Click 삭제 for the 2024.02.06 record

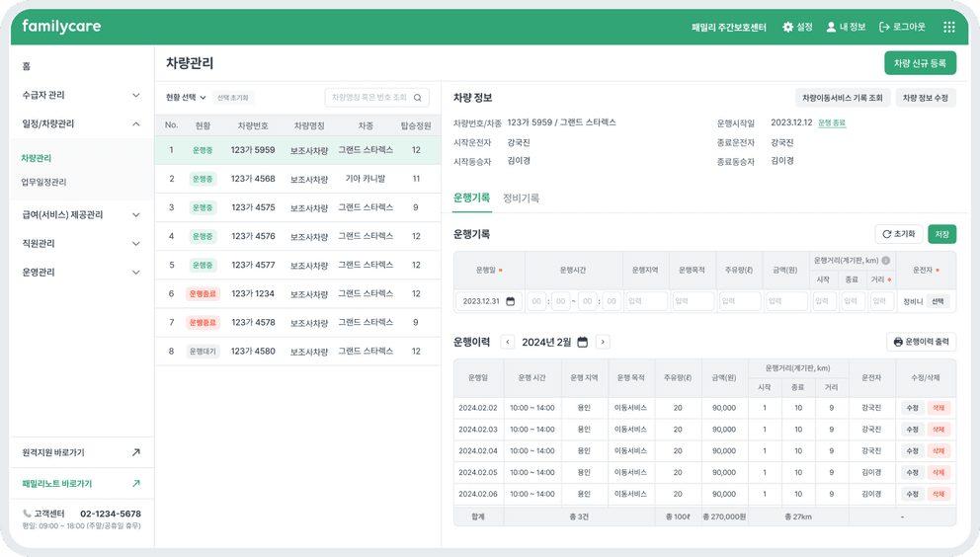point(939,494)
